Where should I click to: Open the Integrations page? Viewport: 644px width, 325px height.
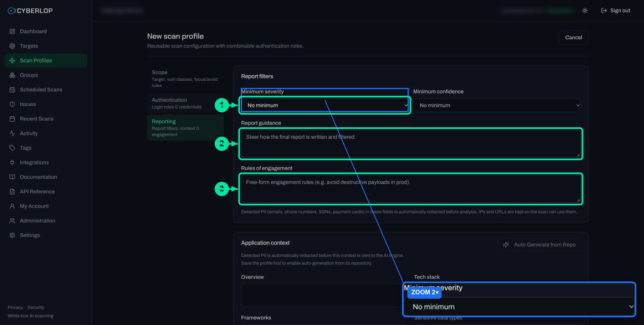point(46,162)
